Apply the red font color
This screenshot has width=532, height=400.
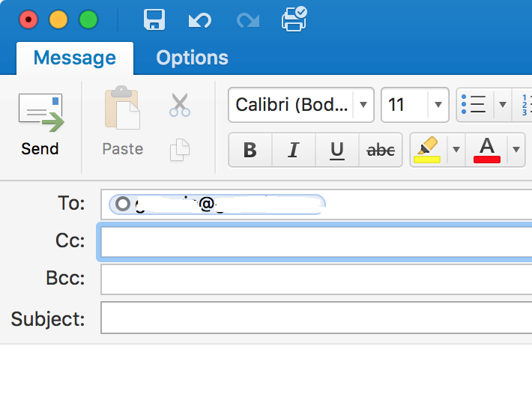coord(487,150)
